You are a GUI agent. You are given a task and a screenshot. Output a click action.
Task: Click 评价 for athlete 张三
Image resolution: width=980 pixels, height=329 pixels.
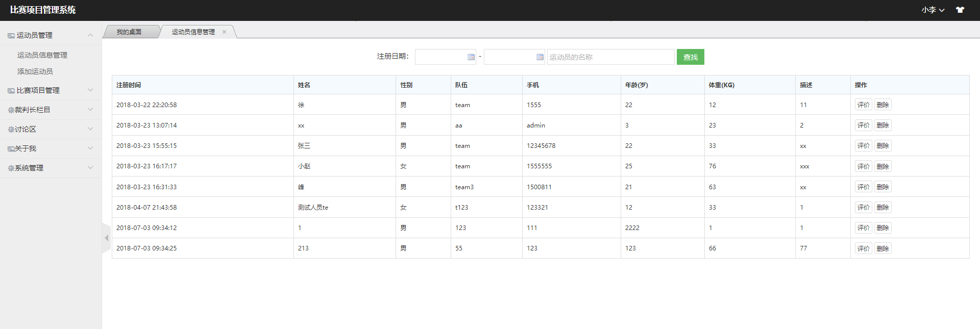pos(864,145)
